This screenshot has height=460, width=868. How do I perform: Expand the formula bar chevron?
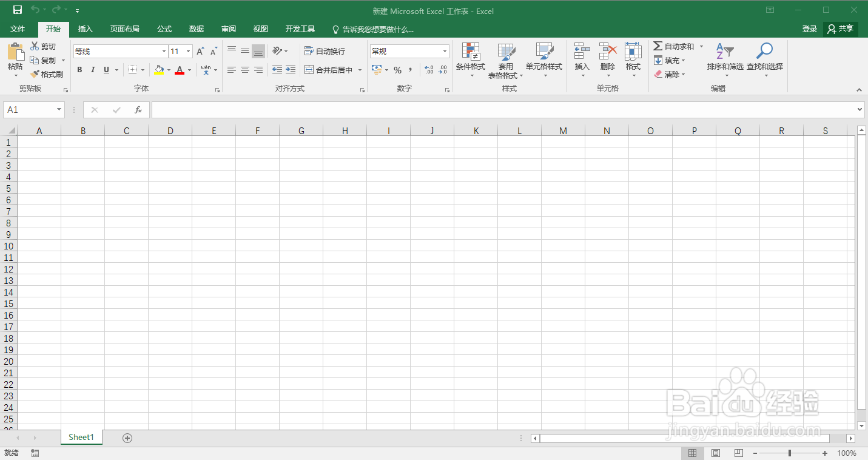pos(860,110)
